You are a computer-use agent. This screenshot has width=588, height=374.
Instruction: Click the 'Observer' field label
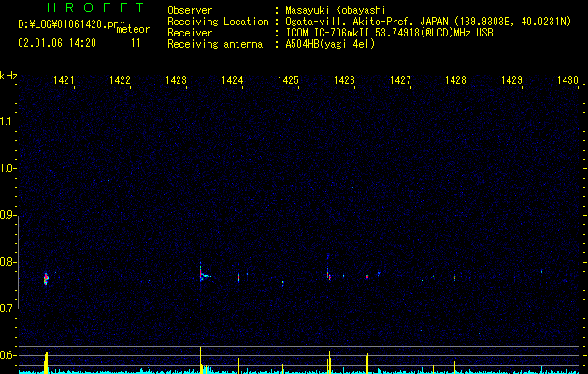click(x=190, y=10)
